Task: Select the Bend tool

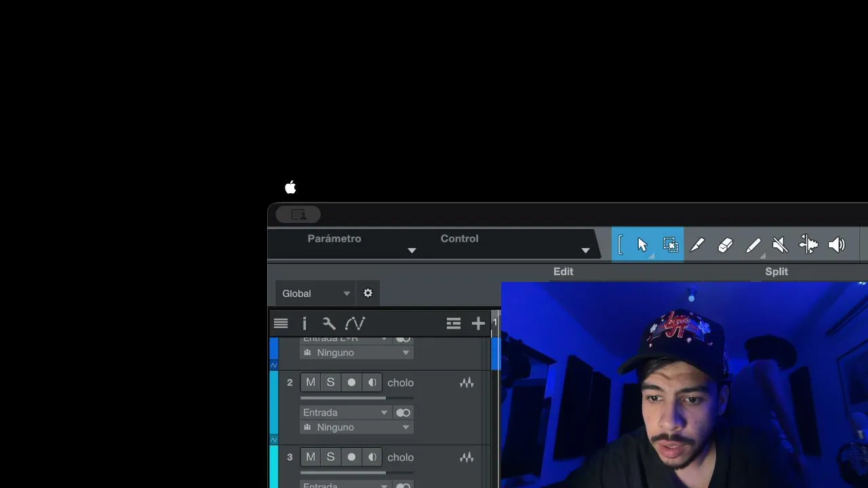Action: (x=808, y=245)
